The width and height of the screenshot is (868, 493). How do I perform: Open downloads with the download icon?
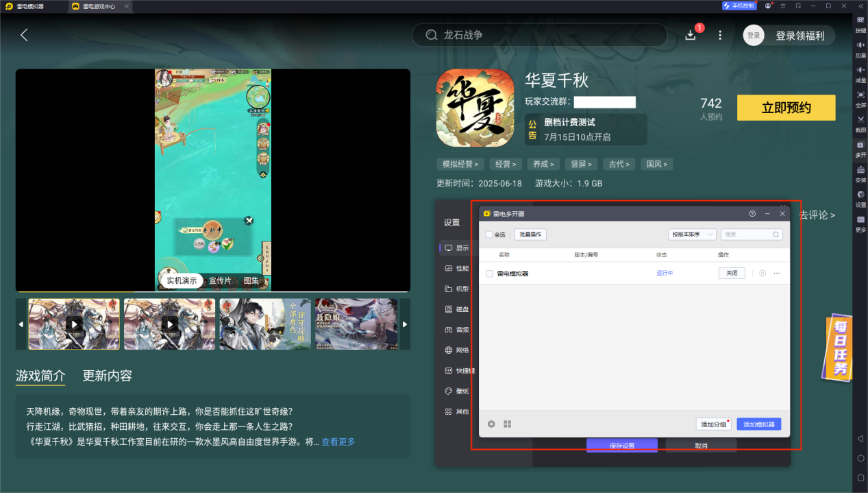pyautogui.click(x=691, y=35)
